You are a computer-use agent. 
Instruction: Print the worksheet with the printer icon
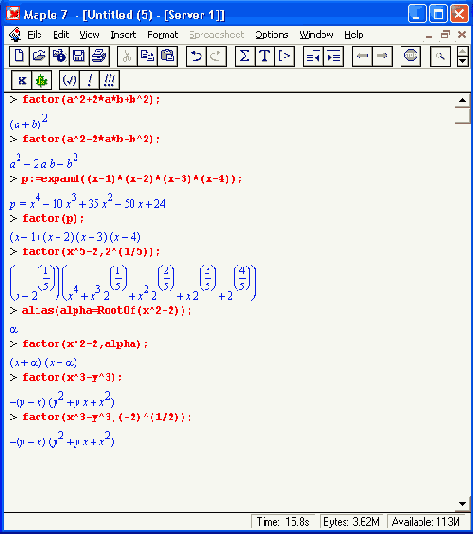pos(99,56)
